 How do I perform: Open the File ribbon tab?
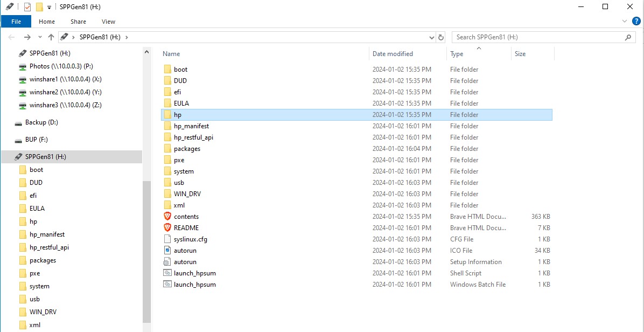[x=16, y=22]
